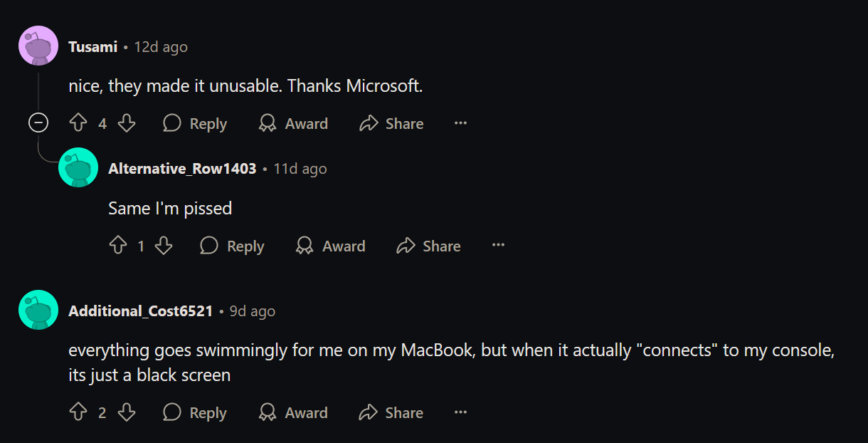Reply to the 'Same I'm pissed' comment
Viewport: 868px width, 443px height.
point(232,246)
